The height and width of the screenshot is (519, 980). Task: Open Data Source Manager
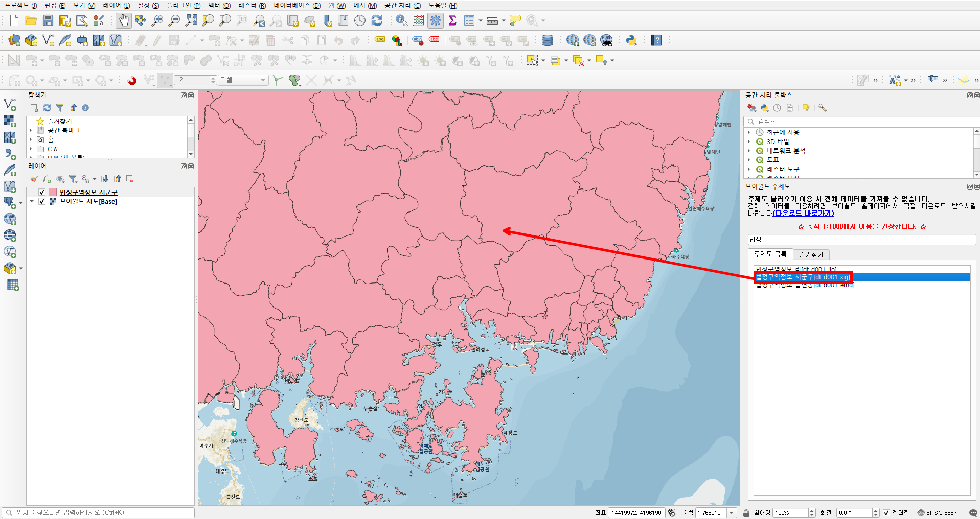pyautogui.click(x=14, y=40)
